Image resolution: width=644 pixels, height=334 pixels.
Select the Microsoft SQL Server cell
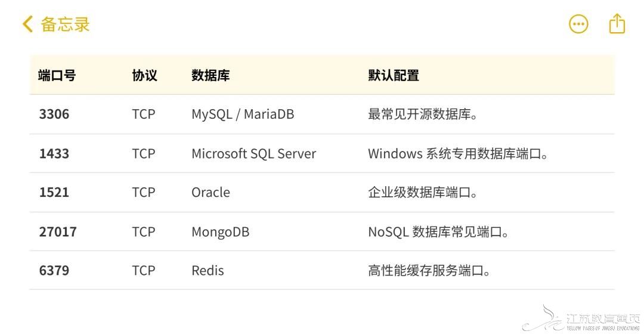(253, 153)
